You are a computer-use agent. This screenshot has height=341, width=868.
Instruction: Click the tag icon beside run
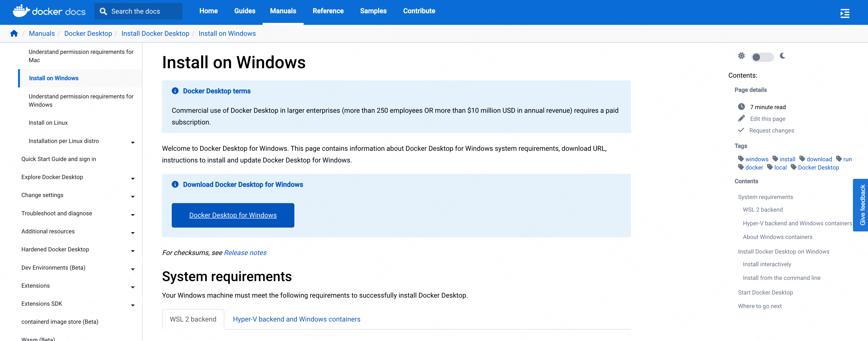[x=839, y=159]
